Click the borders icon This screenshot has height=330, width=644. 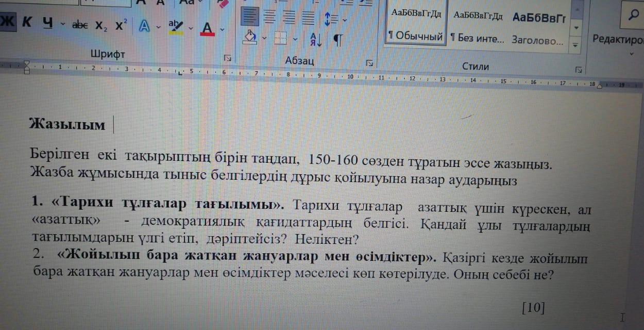pos(281,38)
